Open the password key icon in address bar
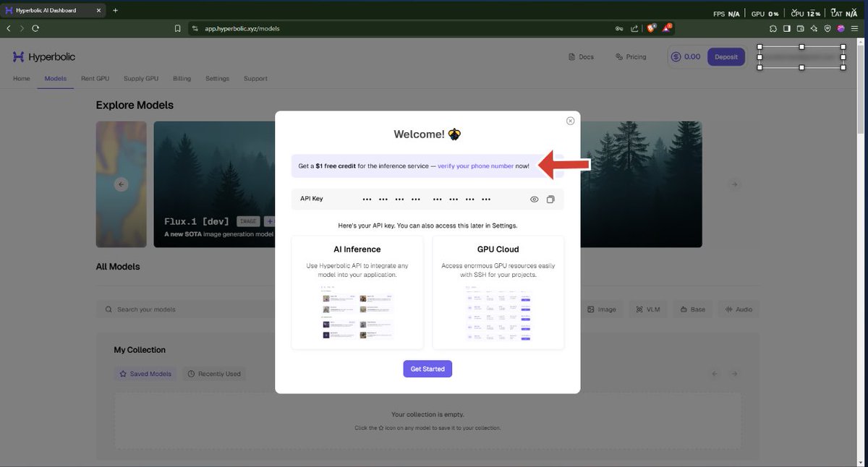 (619, 29)
